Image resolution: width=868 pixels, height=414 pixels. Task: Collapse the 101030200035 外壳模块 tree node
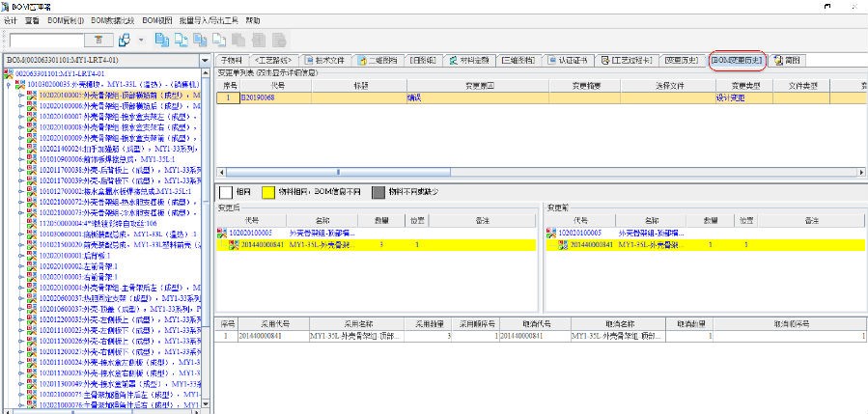point(9,84)
